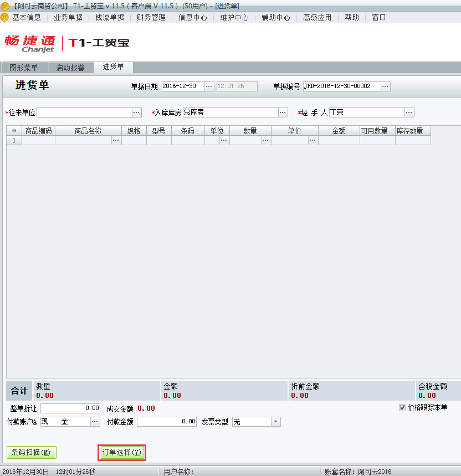Click the 条码扫描(M) button
This screenshot has height=476, width=461.
point(31,452)
